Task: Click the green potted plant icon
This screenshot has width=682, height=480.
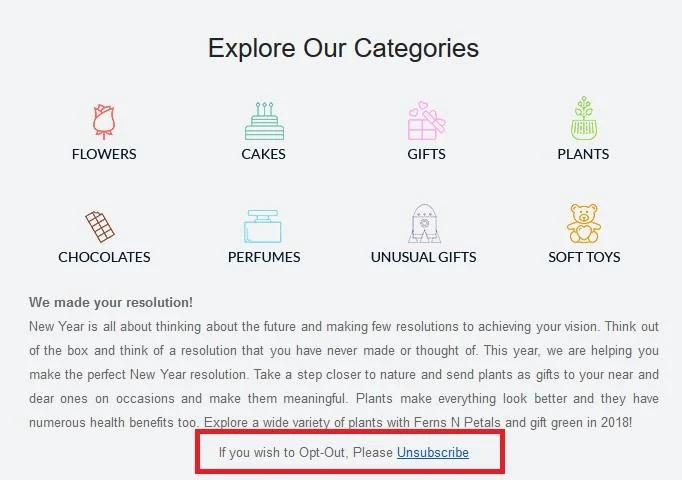Action: tap(583, 120)
